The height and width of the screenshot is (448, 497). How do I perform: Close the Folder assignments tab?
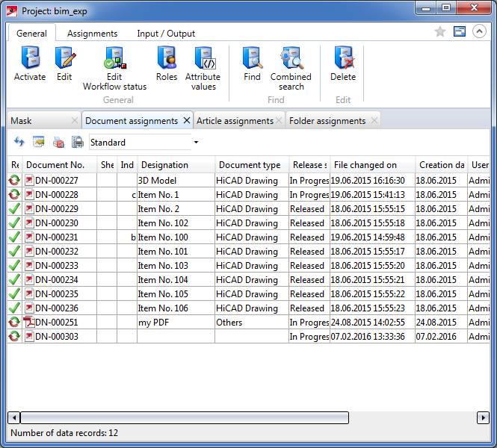pyautogui.click(x=374, y=120)
